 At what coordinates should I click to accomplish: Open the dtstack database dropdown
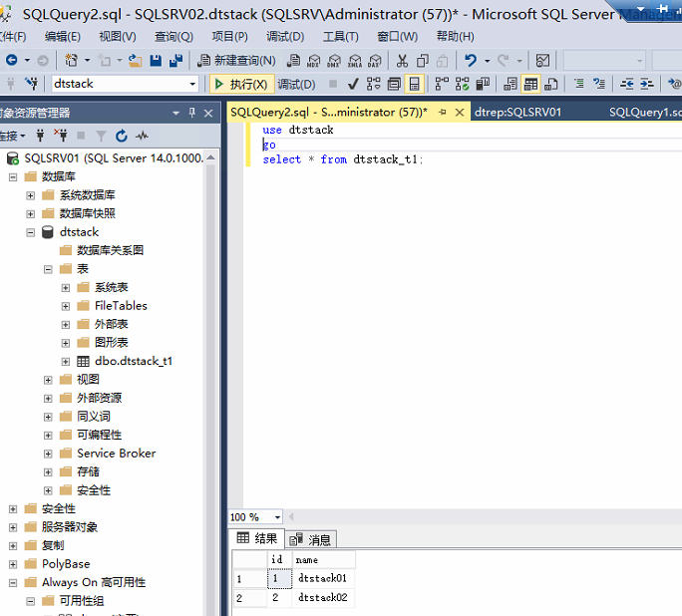click(x=192, y=84)
